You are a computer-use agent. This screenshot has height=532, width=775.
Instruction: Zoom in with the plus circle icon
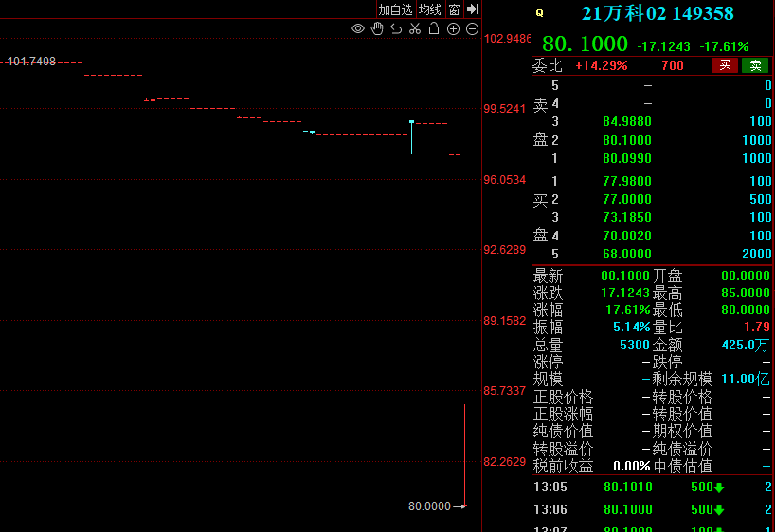pyautogui.click(x=453, y=29)
